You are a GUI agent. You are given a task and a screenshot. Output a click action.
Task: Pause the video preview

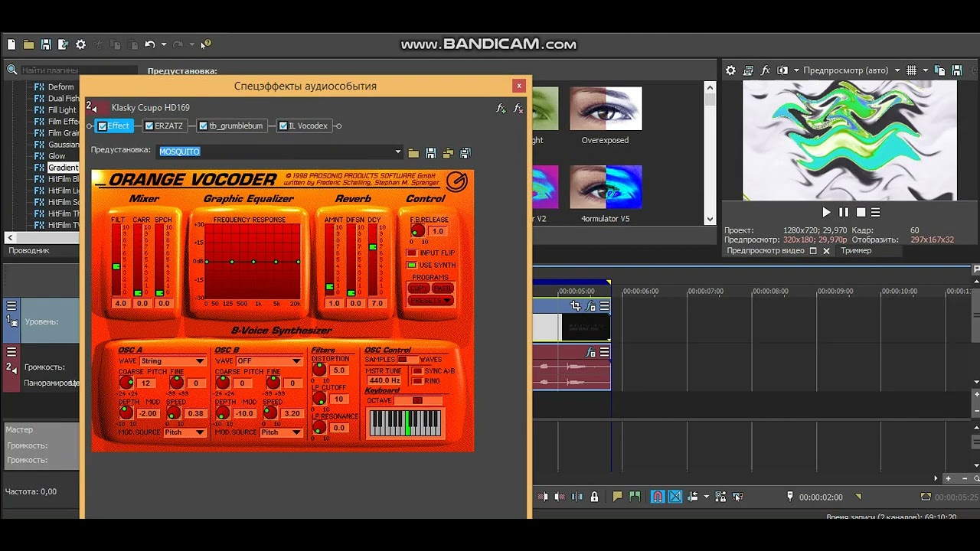click(x=844, y=212)
